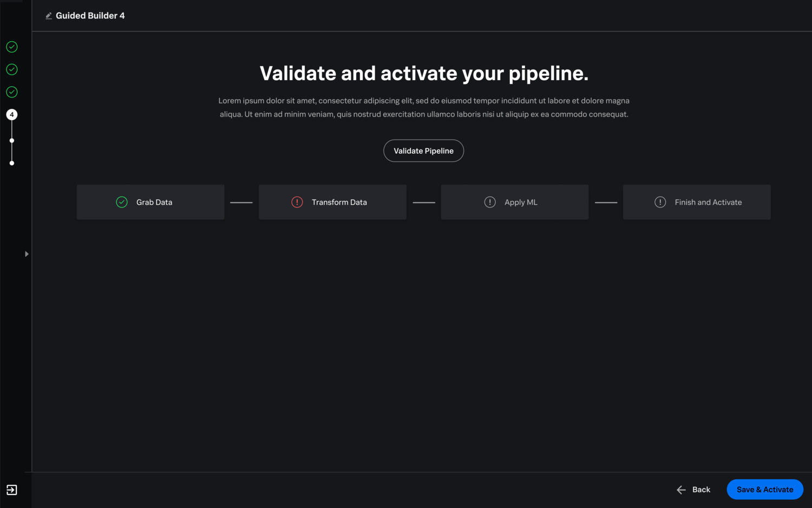Viewport: 812px width, 508px height.
Task: Open the Grab Data pipeline stage
Action: click(150, 202)
